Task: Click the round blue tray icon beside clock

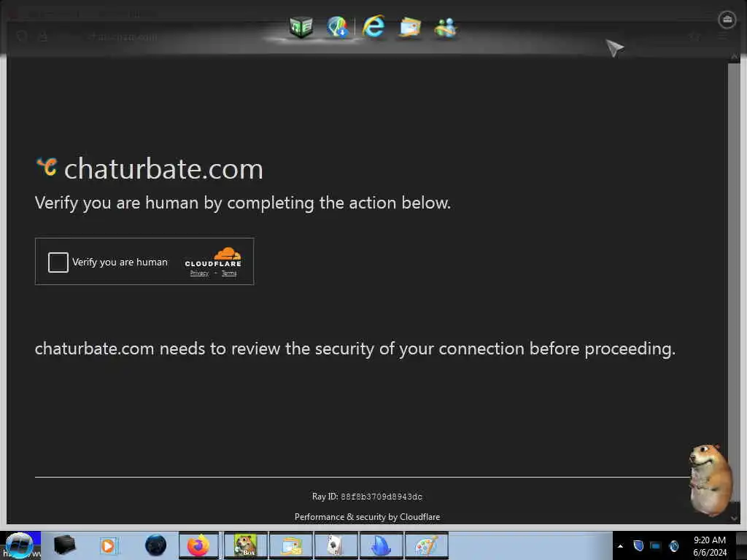Action: click(x=673, y=546)
